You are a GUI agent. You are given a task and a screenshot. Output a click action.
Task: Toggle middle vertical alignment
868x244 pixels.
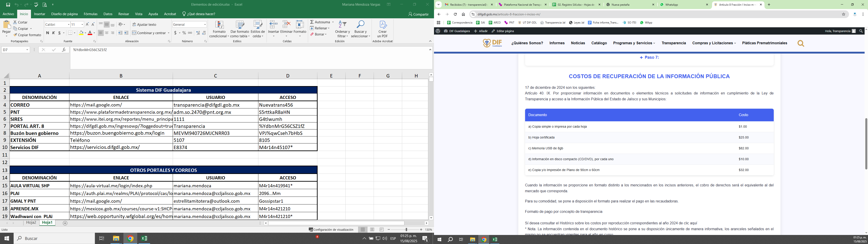pyautogui.click(x=107, y=24)
